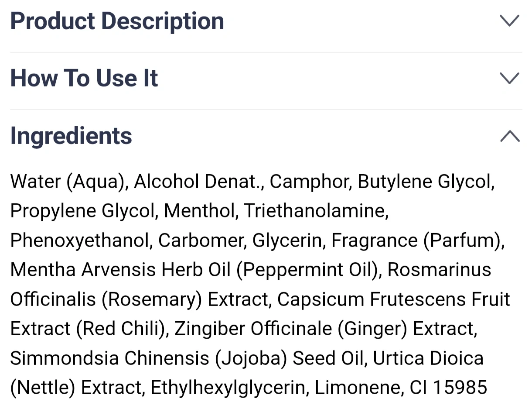Click the CI 15985 colorant text

coord(448,387)
